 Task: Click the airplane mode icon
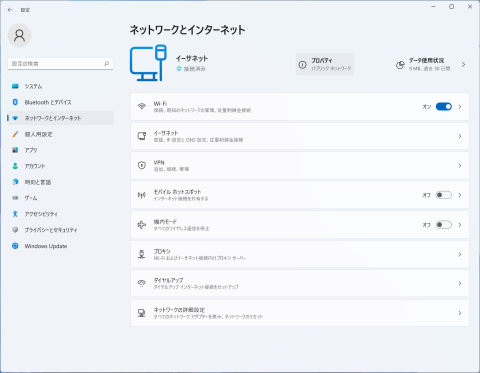tap(142, 225)
